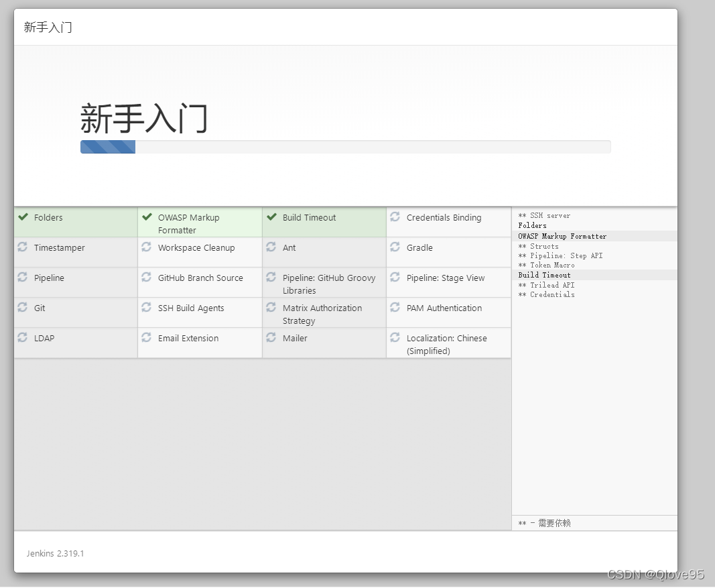Click the green checkmark icon beside Folders
Viewport: 715px width, 588px height.
tap(22, 217)
